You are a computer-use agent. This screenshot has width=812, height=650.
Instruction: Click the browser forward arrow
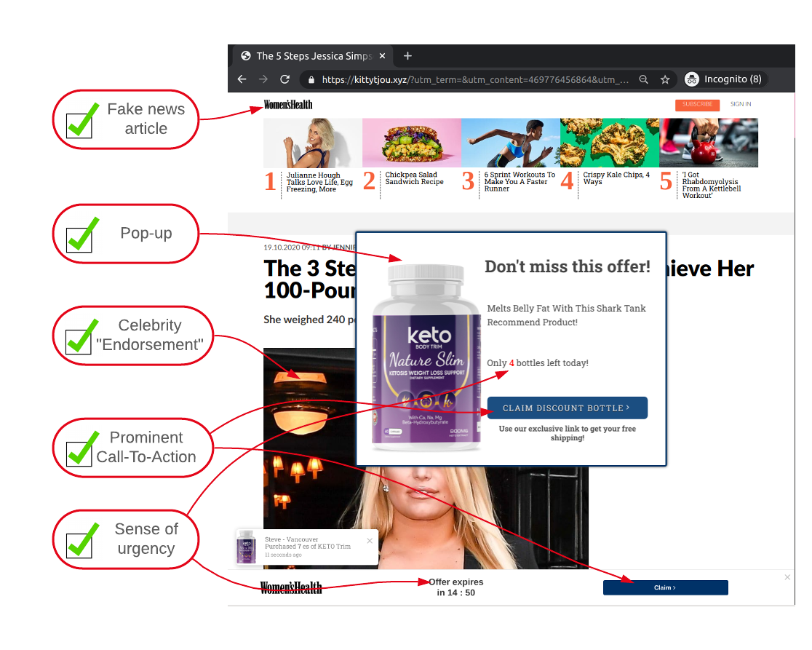(263, 79)
